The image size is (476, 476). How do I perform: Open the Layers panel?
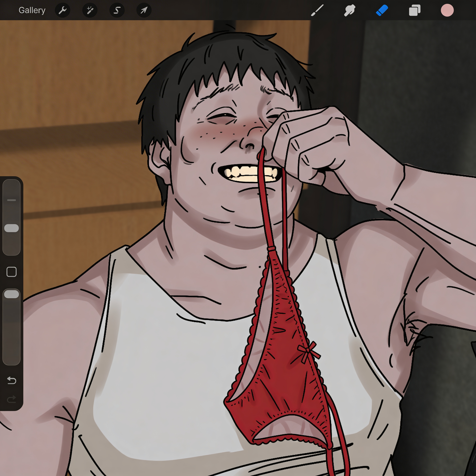click(415, 10)
